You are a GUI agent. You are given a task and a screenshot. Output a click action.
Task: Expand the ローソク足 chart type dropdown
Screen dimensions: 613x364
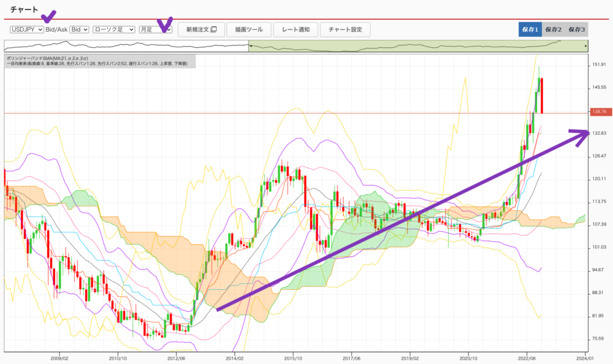pyautogui.click(x=114, y=29)
